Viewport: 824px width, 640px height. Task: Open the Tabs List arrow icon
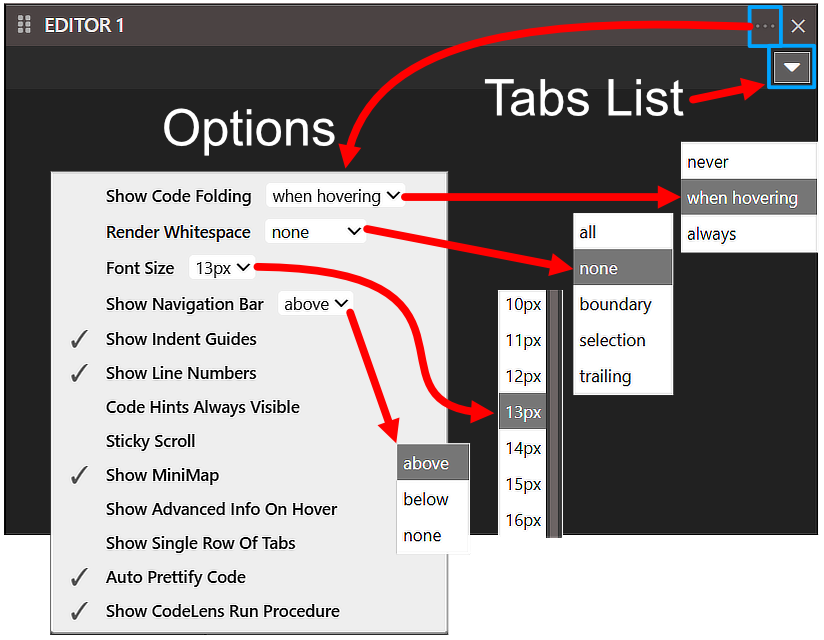click(x=791, y=67)
